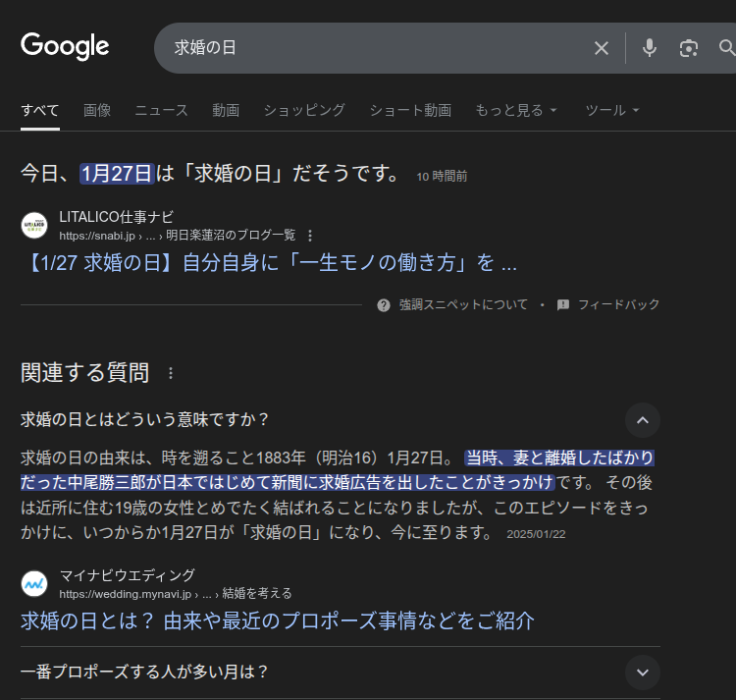Switch to the 画像 tab
Screen dimensions: 736x700
pos(97,110)
